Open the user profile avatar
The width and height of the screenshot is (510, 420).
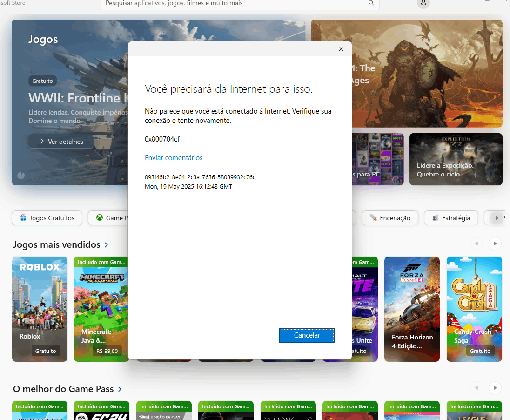[423, 3]
